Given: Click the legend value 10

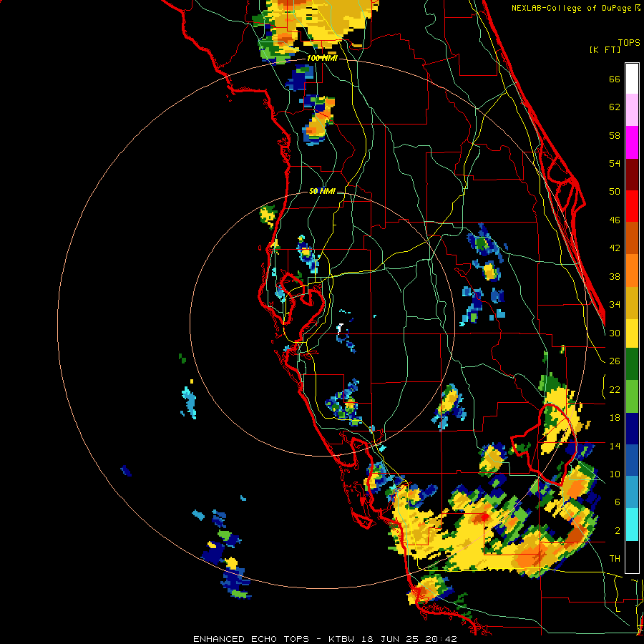Looking at the screenshot, I should coord(615,474).
